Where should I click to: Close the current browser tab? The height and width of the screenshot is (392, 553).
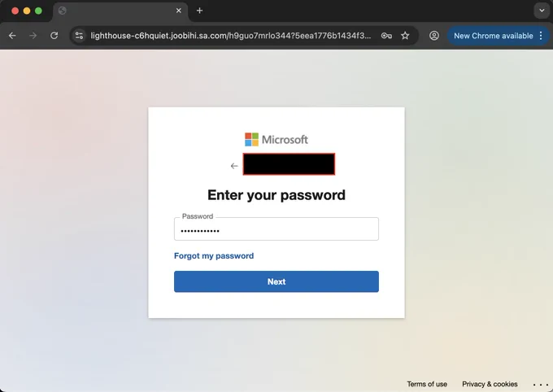[x=179, y=11]
